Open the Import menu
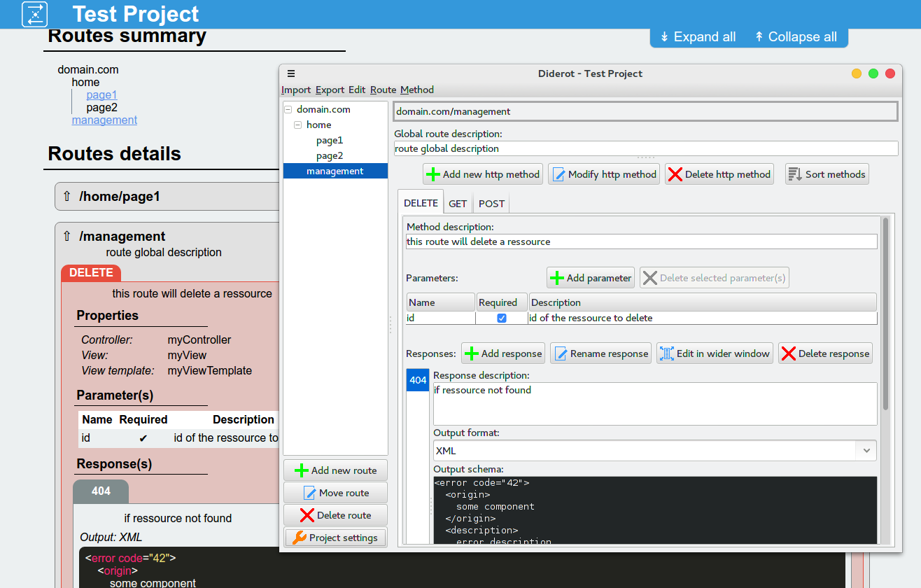The image size is (921, 588). 296,90
